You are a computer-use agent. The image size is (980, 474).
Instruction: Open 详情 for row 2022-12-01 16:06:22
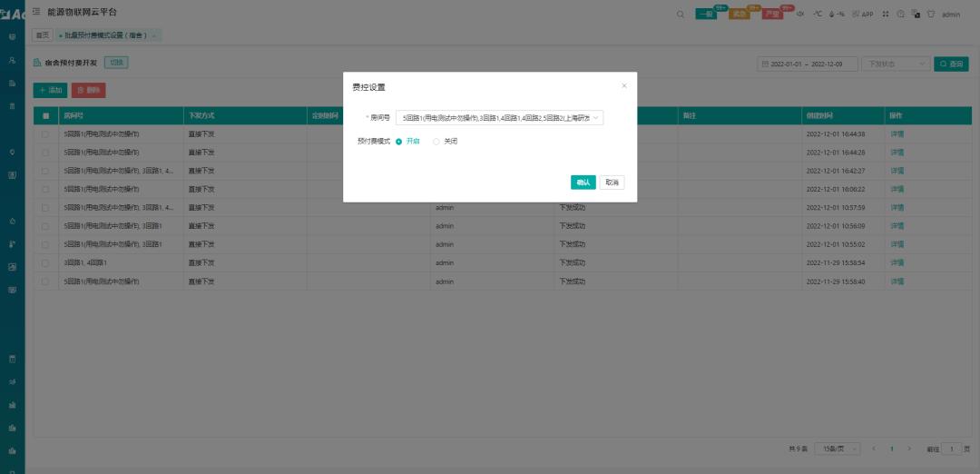point(897,189)
